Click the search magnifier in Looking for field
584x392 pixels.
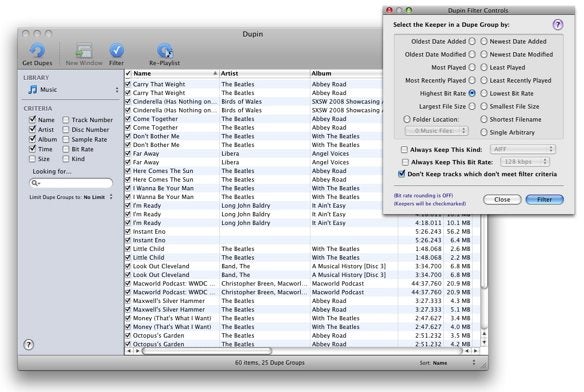pos(35,183)
